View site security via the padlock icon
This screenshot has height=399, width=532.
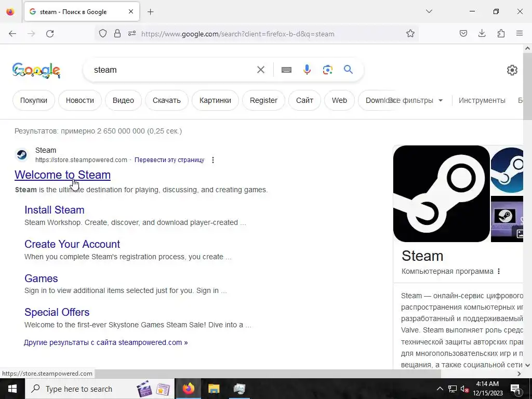pyautogui.click(x=117, y=34)
